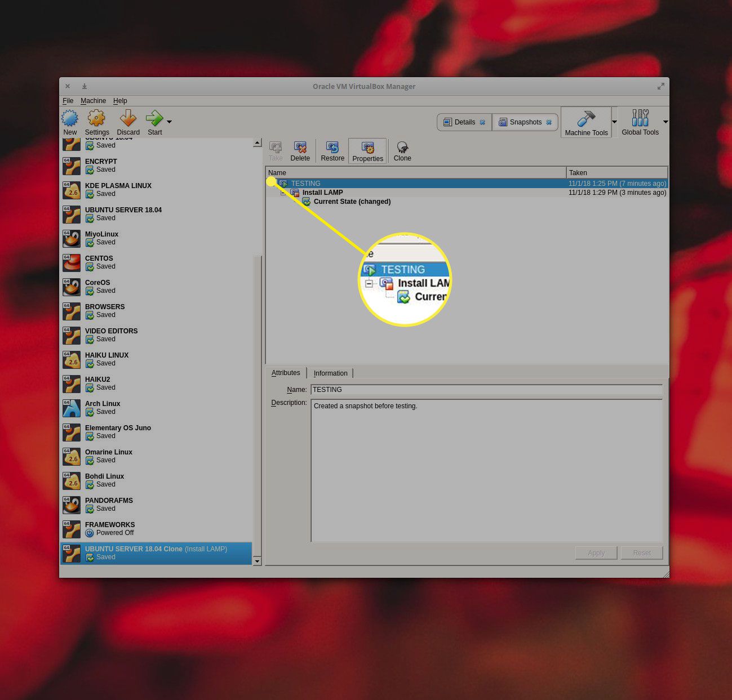Open the Machine menu
The height and width of the screenshot is (700, 732).
pos(93,101)
